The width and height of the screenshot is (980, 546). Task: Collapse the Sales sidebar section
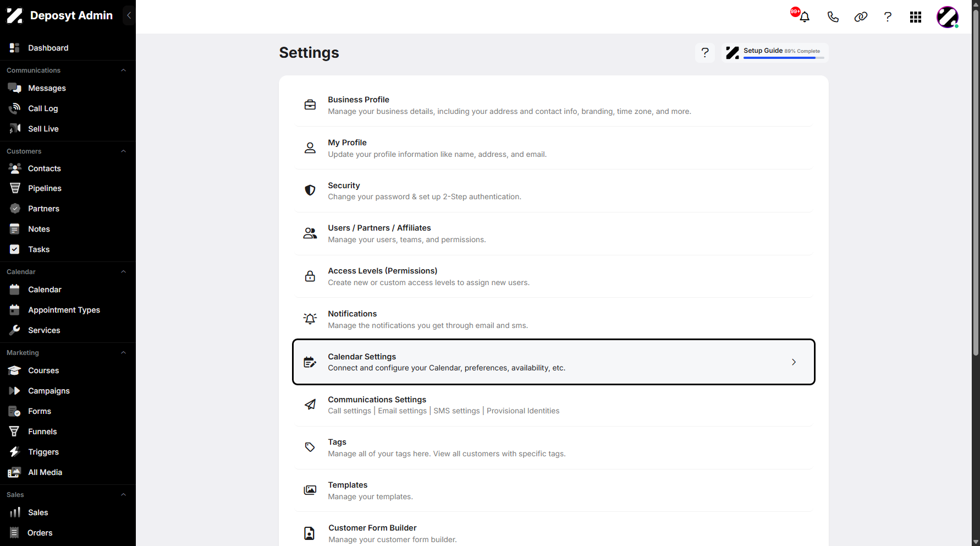124,495
